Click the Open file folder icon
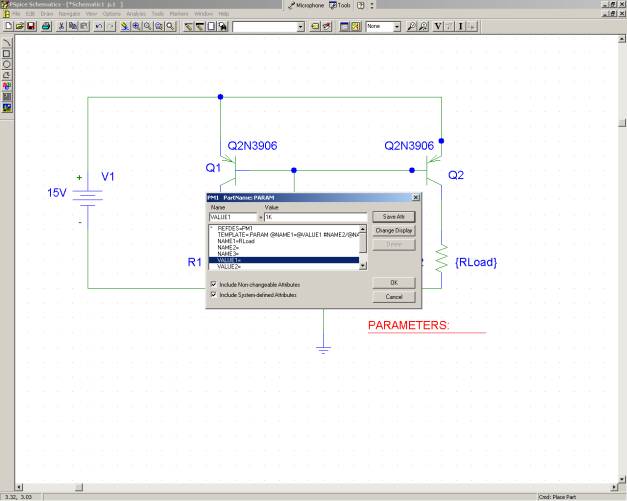Image resolution: width=627 pixels, height=501 pixels. click(19, 25)
